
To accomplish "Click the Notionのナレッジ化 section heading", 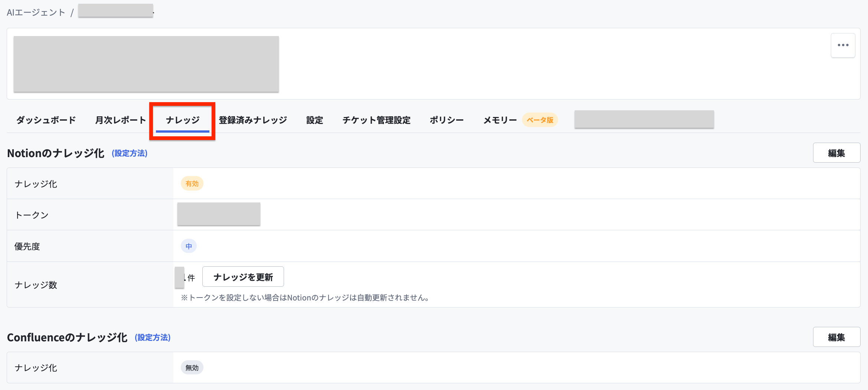I will click(56, 153).
